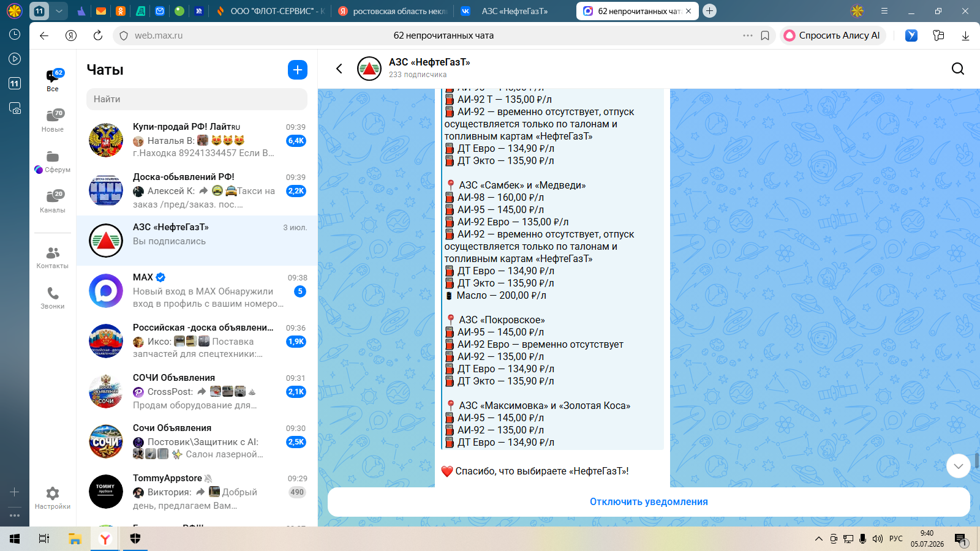
Task: Click Отключить уведомления button
Action: (x=649, y=502)
